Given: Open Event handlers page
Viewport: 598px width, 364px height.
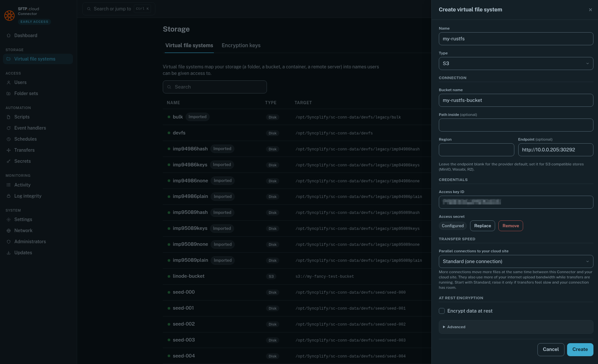Looking at the screenshot, I should pos(38,128).
